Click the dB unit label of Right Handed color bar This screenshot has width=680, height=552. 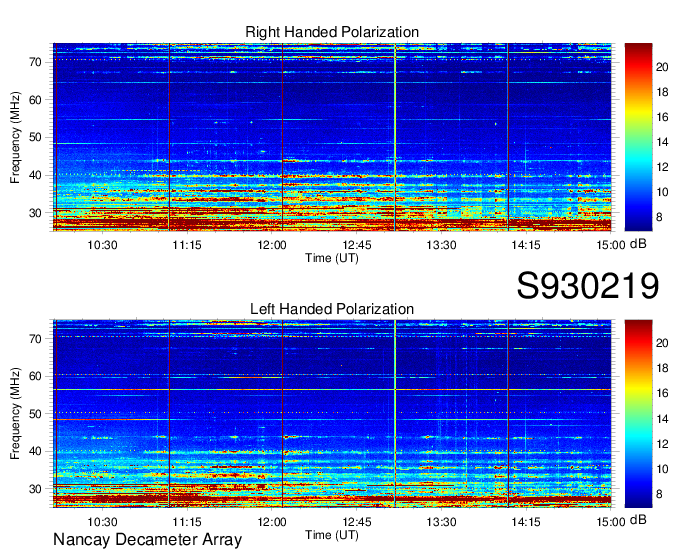point(638,244)
